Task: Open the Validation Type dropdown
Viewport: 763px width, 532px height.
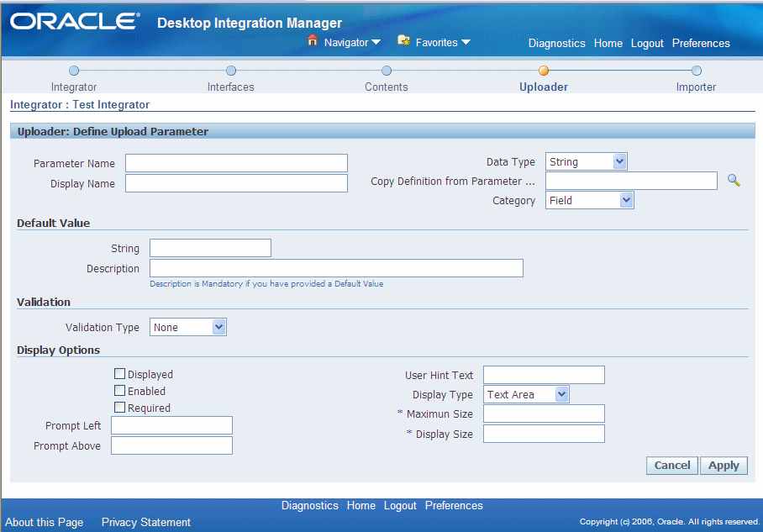Action: [188, 327]
